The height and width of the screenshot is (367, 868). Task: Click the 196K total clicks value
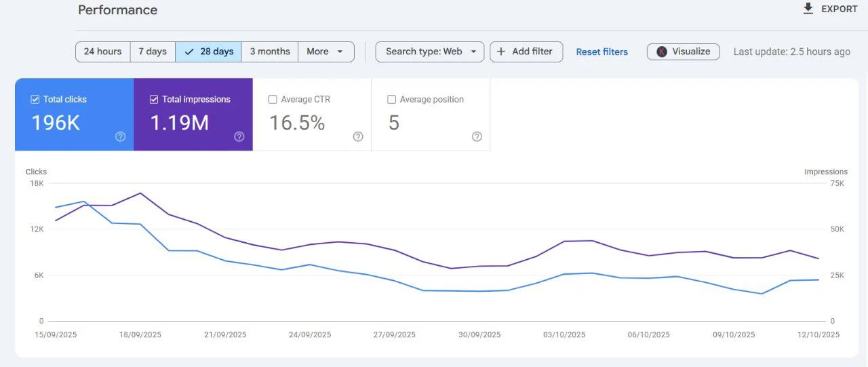click(56, 123)
